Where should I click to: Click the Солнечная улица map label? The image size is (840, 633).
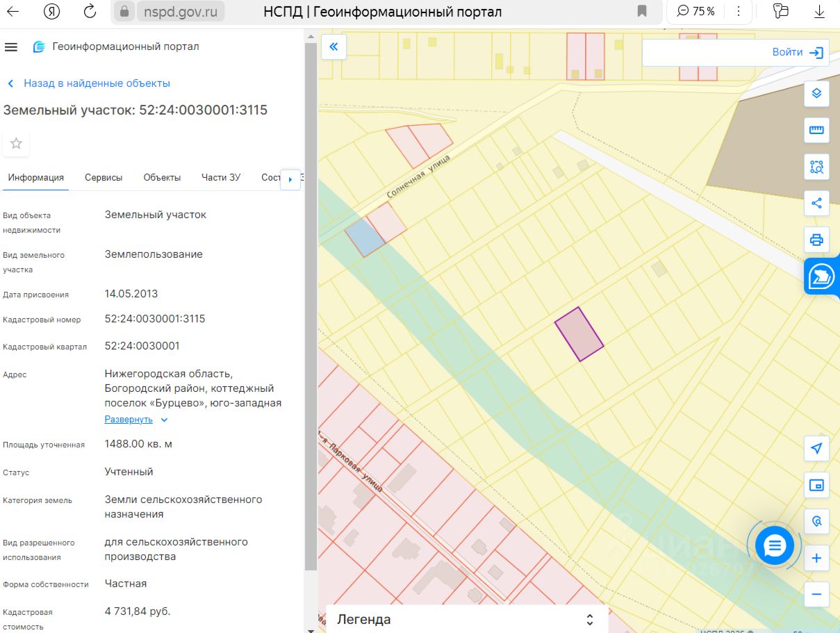point(418,176)
